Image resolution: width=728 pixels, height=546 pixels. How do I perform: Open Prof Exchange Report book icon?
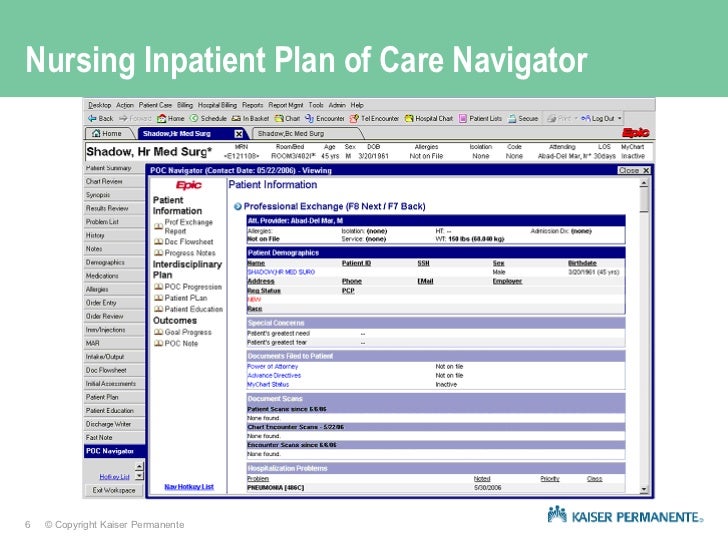click(158, 227)
